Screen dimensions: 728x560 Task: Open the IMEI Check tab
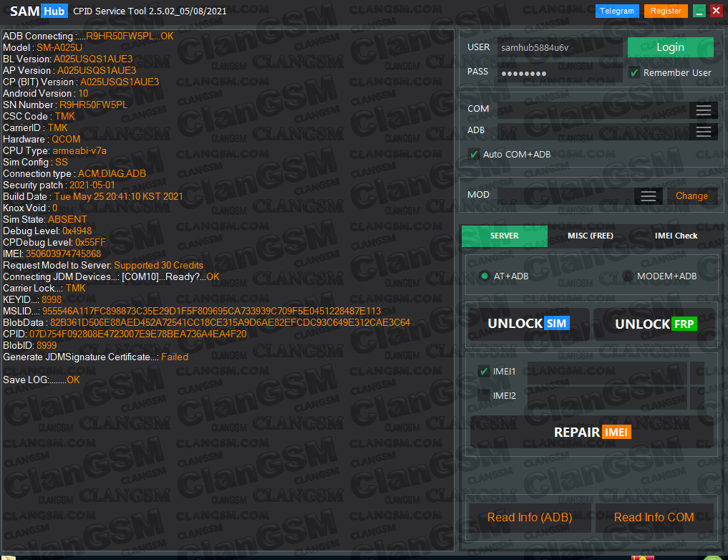point(676,236)
